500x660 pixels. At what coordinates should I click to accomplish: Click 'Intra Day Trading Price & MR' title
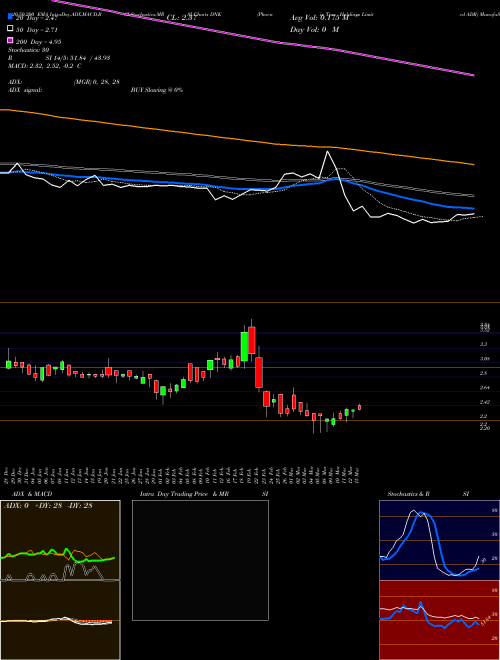pos(184,494)
